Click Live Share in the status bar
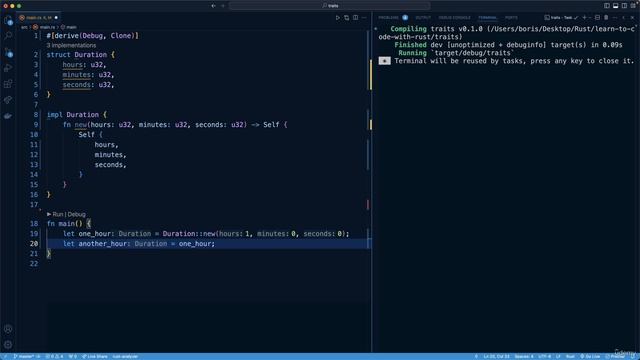This screenshot has height=360, width=640. pos(95,356)
